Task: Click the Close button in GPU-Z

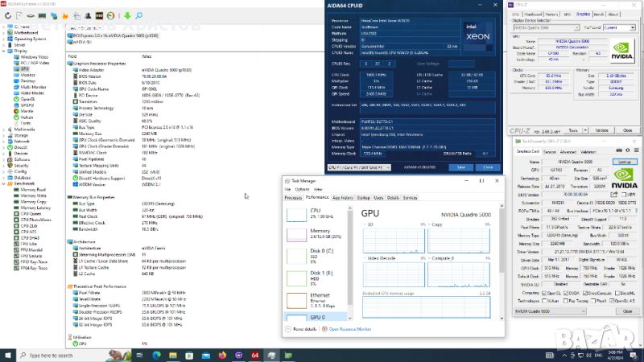Action: [626, 311]
